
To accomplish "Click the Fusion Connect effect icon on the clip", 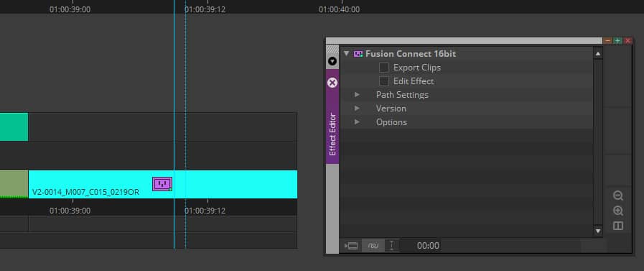I will pos(162,184).
